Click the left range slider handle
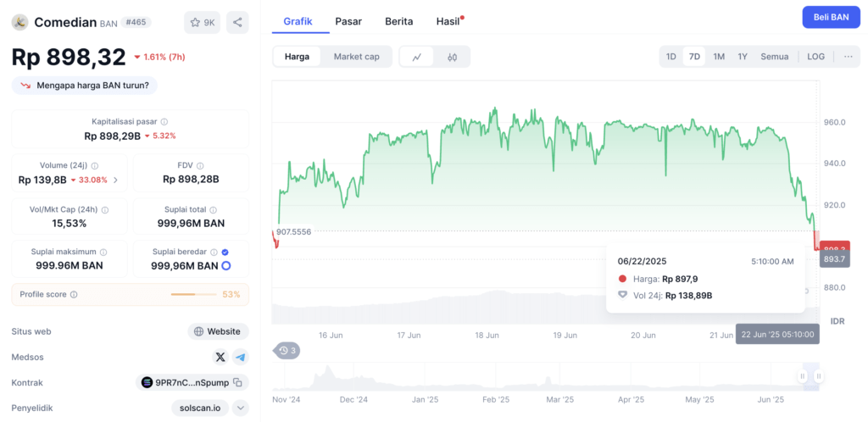Screen dimensions: 868x422 click(802, 376)
